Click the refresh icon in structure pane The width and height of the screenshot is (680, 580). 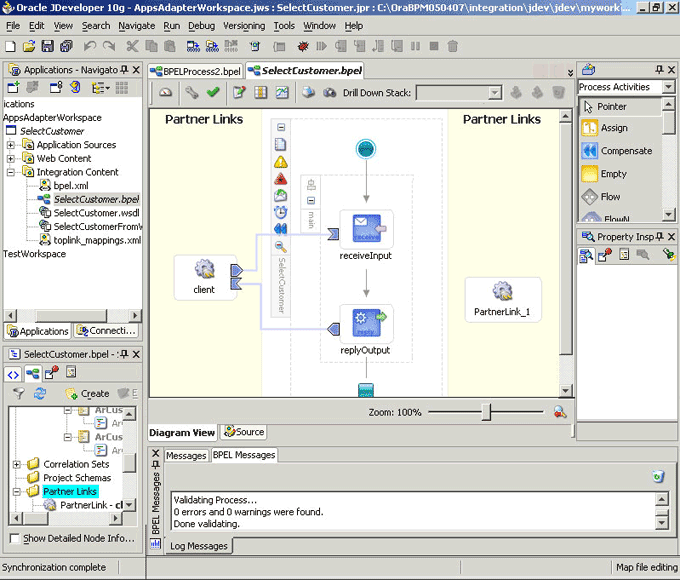coord(40,393)
